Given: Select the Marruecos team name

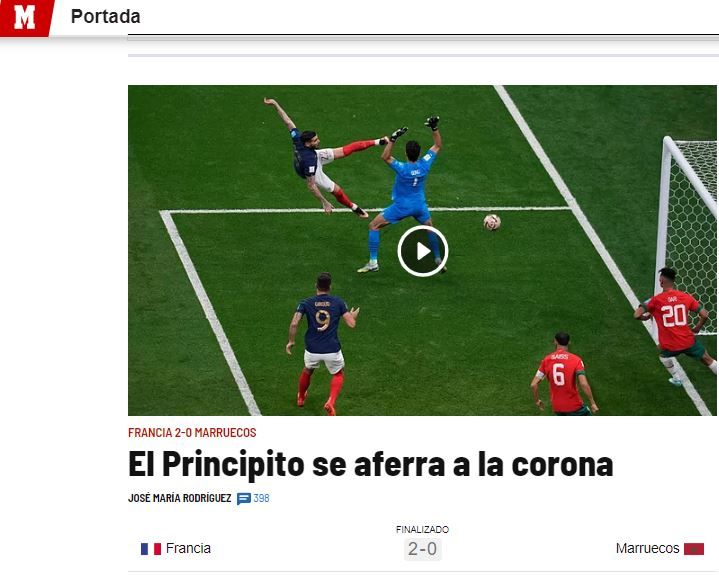Looking at the screenshot, I should point(647,548).
